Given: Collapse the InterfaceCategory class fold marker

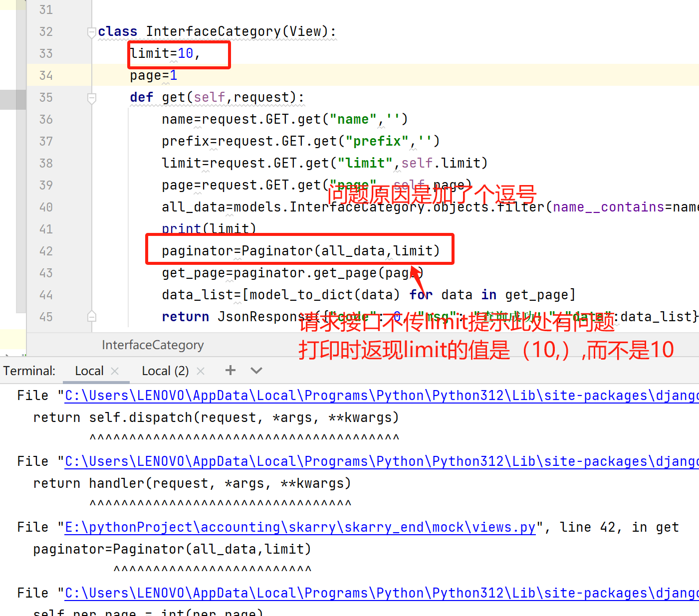Looking at the screenshot, I should tap(92, 32).
